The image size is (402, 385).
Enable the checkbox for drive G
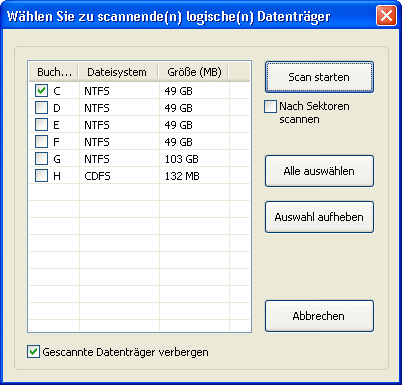(x=41, y=159)
